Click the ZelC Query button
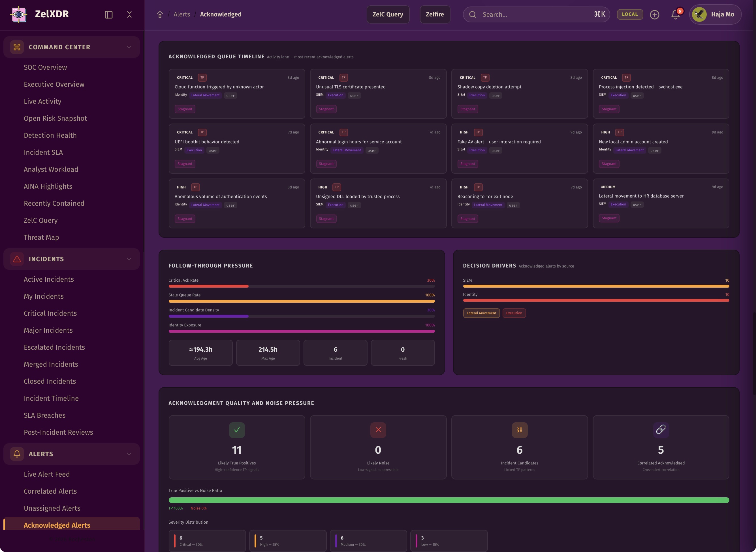This screenshot has height=552, width=756. (x=388, y=14)
